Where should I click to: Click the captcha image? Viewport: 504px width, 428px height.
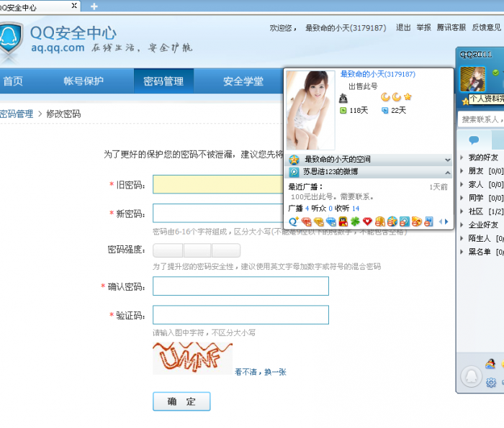click(192, 358)
